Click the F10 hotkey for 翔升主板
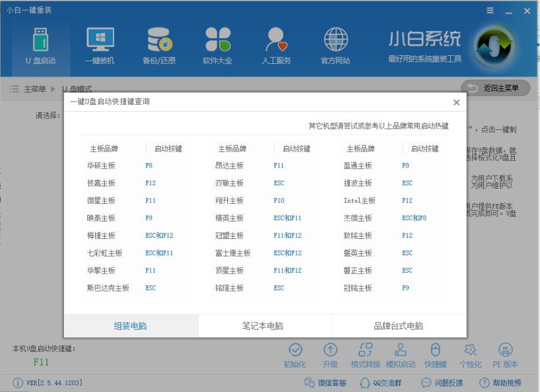 (279, 200)
